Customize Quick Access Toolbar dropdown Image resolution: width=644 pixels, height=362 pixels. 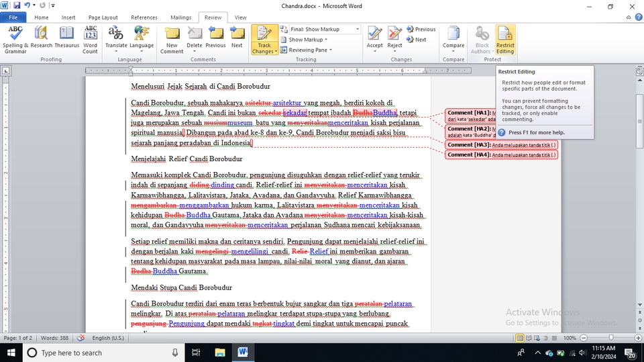click(x=53, y=5)
